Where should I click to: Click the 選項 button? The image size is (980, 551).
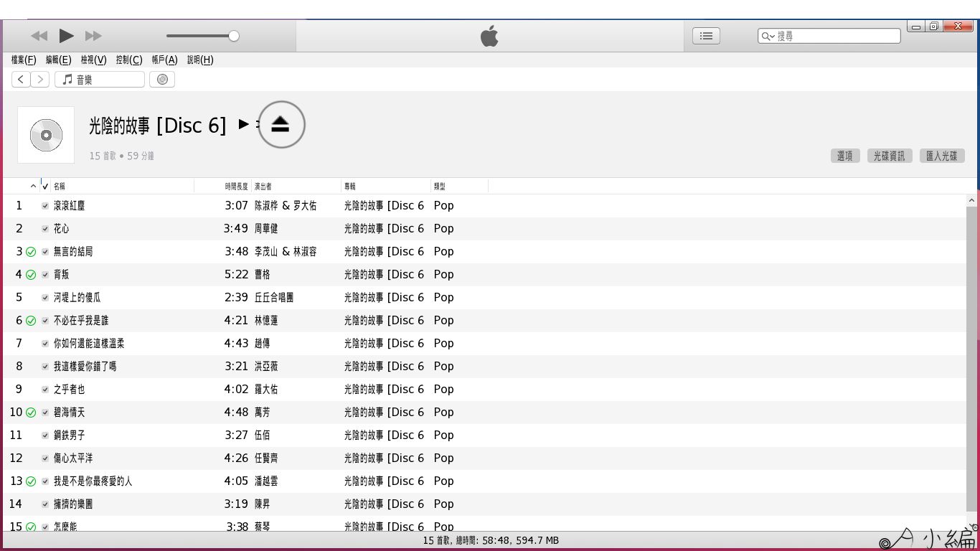tap(845, 156)
